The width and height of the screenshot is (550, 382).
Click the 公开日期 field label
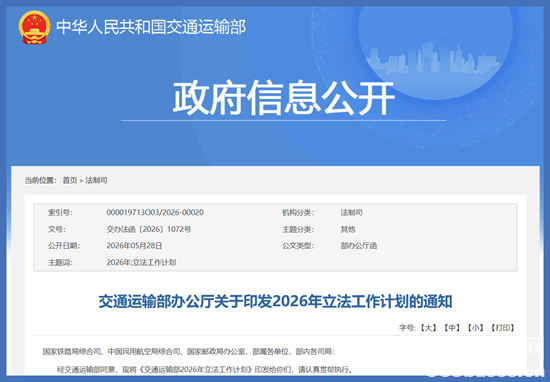click(x=64, y=246)
